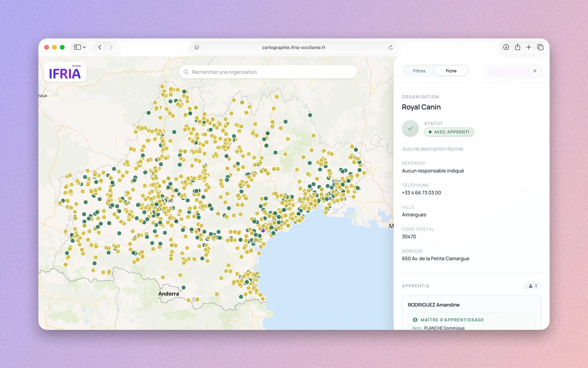
Task: Reload the page with the refresh icon
Action: tap(390, 47)
